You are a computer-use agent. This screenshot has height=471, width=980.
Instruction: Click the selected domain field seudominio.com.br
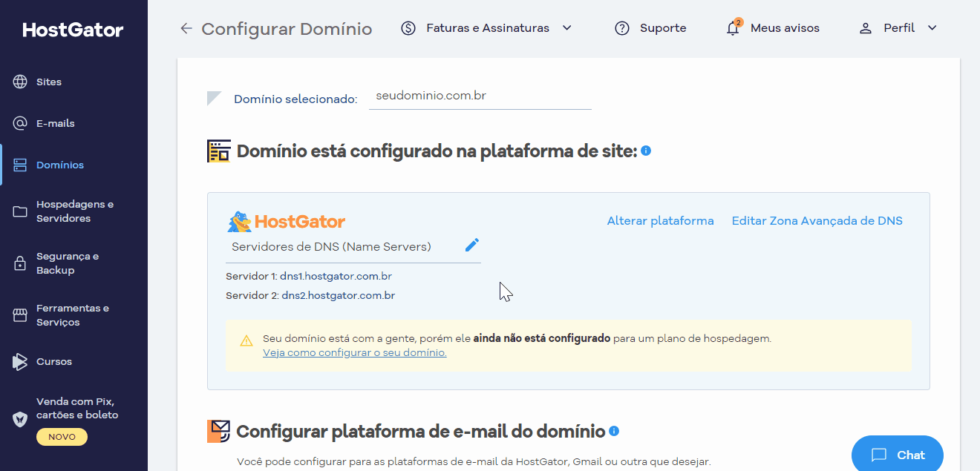tap(480, 96)
